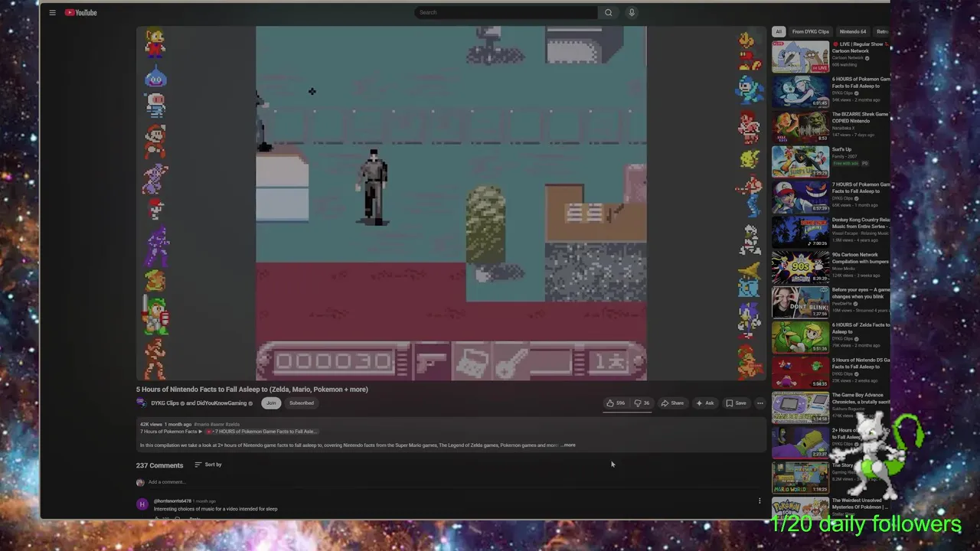Open the 90s Cartoon Network Compilation thumbnail
Viewport: 980px width, 551px height.
800,268
